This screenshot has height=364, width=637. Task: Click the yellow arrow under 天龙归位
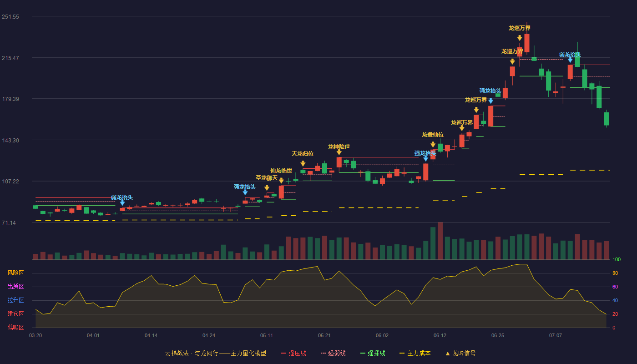303,163
